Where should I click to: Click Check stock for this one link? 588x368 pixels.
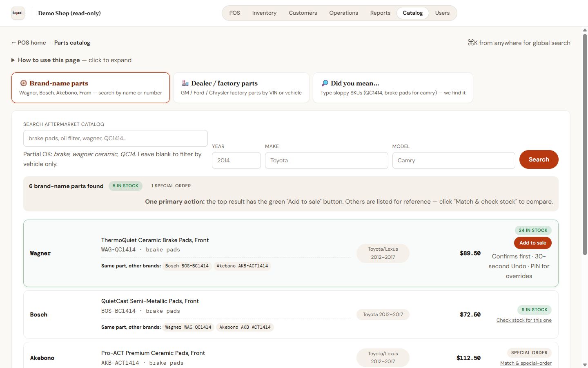point(524,320)
